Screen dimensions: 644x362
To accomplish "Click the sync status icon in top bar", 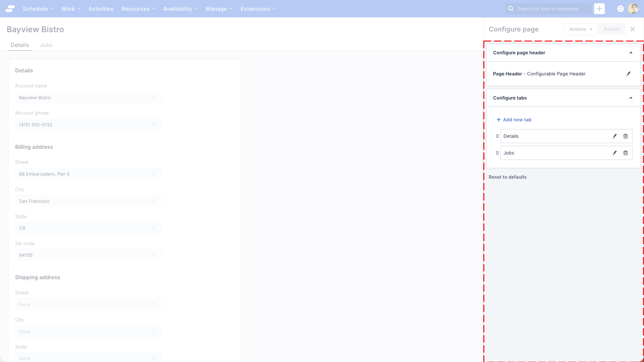I will 620,9.
